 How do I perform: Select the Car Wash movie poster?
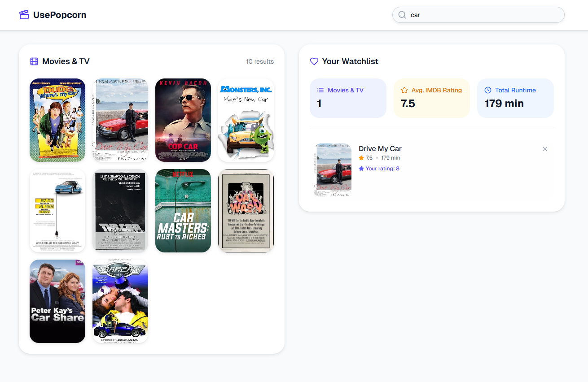[x=246, y=211]
